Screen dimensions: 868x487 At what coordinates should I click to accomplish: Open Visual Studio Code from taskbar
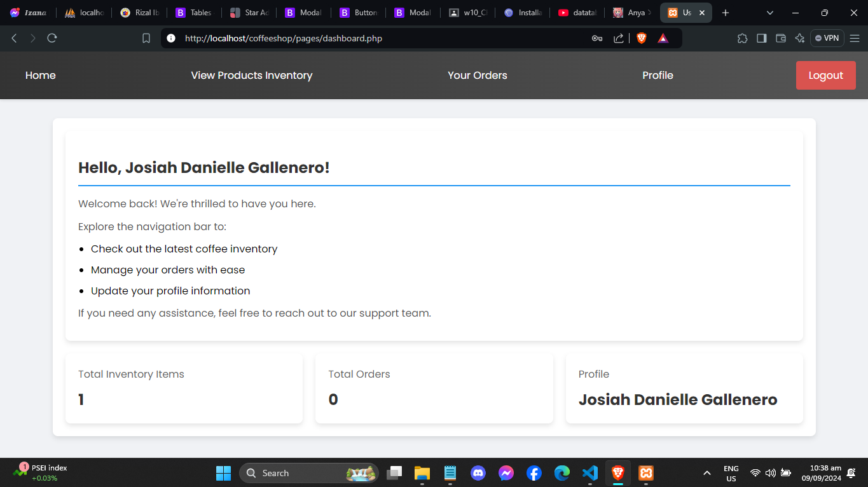(x=590, y=473)
